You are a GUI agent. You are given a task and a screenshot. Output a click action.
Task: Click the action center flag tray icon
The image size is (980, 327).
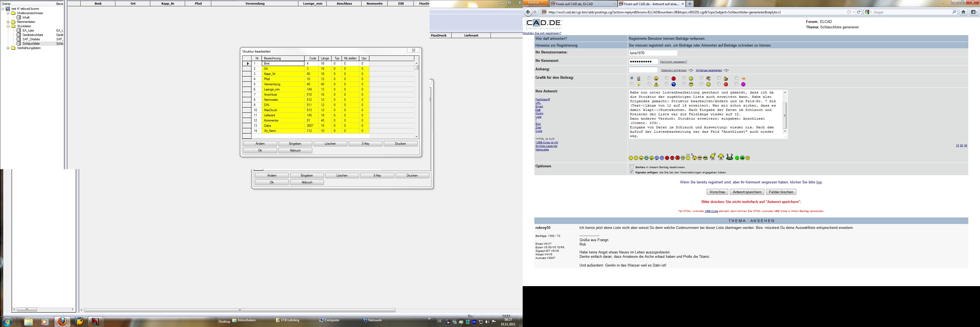click(494, 322)
